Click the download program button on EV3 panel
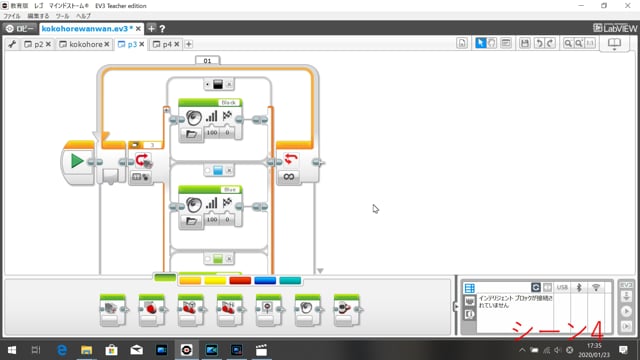640x360 pixels. 626,297
